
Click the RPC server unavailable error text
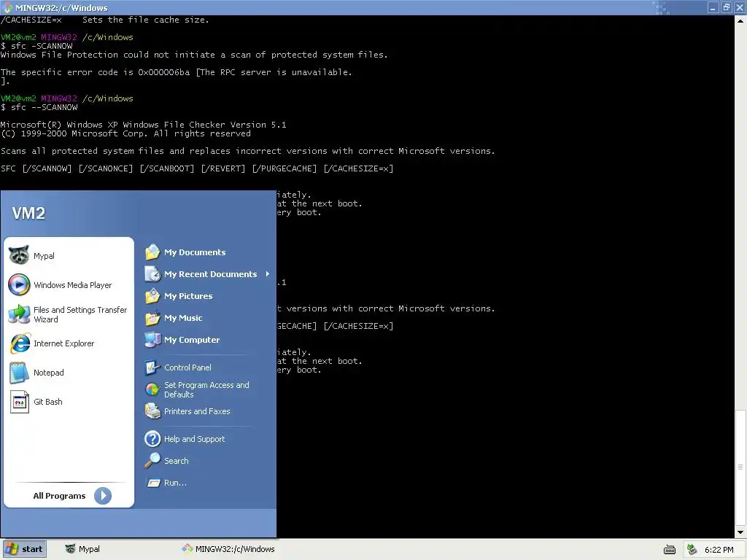[177, 72]
